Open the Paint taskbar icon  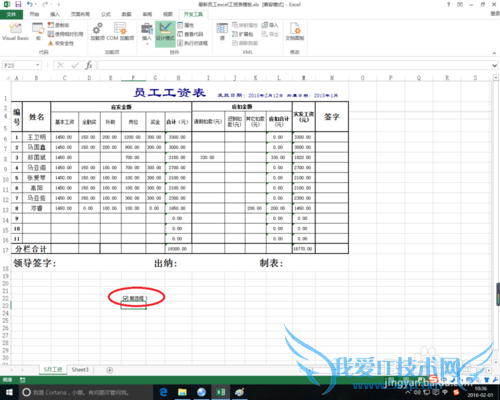239,392
